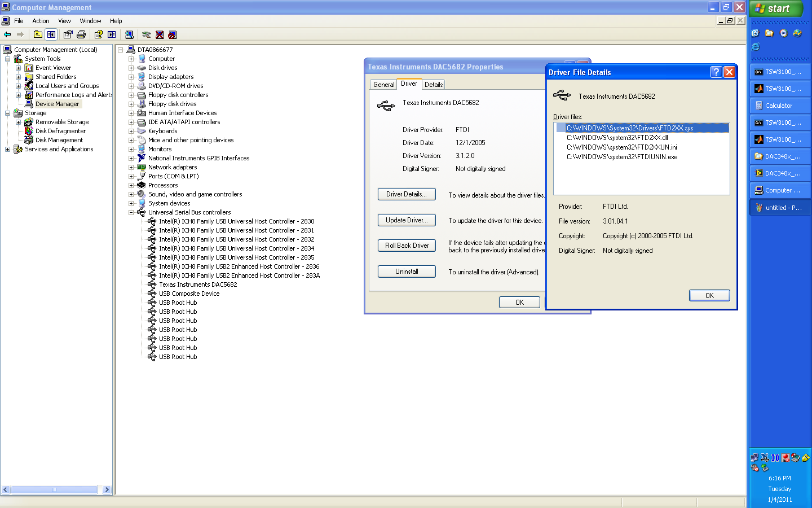Open the Window menu
The height and width of the screenshot is (508, 812).
[90, 21]
